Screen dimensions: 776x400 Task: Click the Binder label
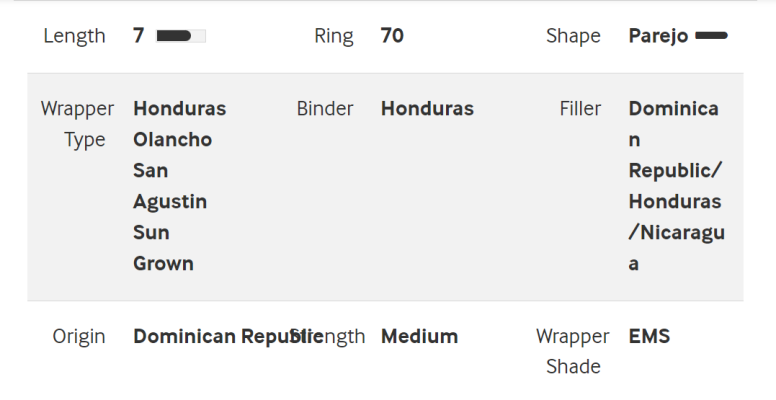325,108
